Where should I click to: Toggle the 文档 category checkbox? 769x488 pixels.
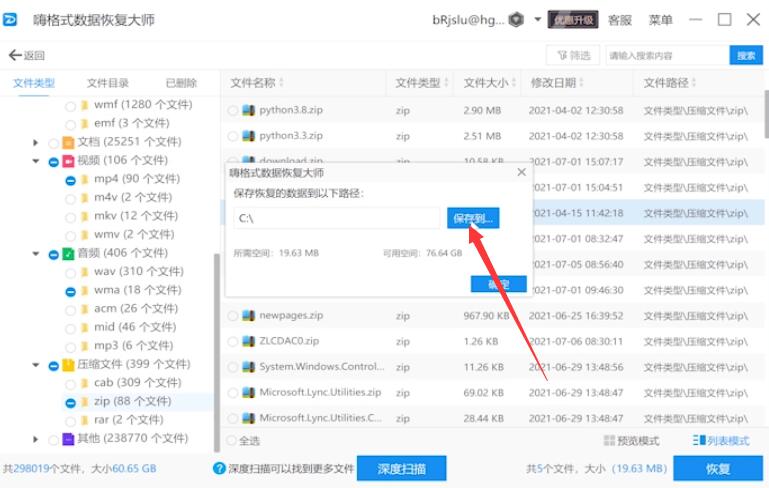pyautogui.click(x=53, y=143)
